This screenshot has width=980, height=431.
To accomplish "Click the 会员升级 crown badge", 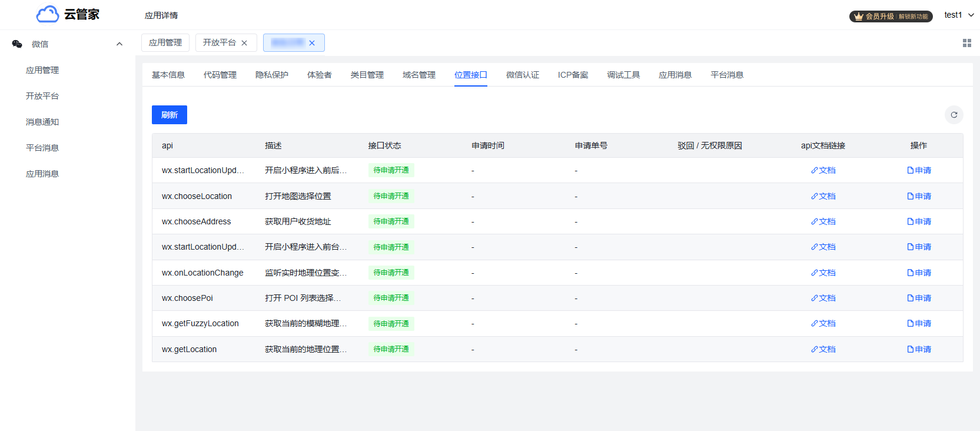I will coord(891,16).
